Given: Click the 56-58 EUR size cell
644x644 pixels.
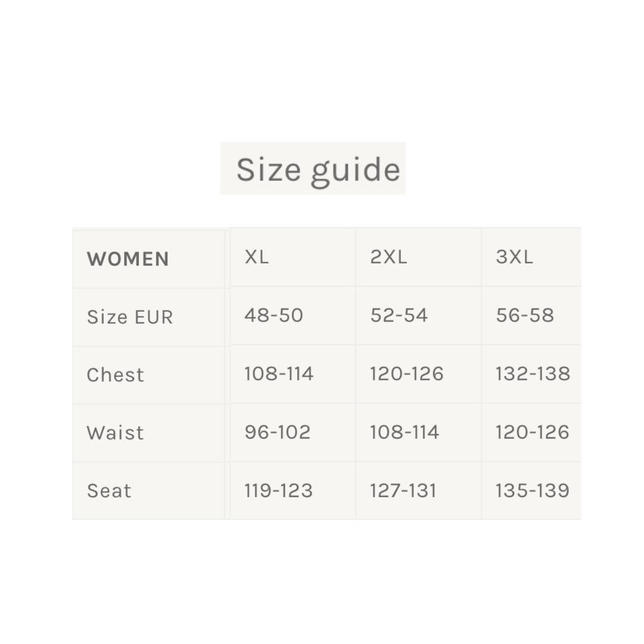Looking at the screenshot, I should point(525,315).
